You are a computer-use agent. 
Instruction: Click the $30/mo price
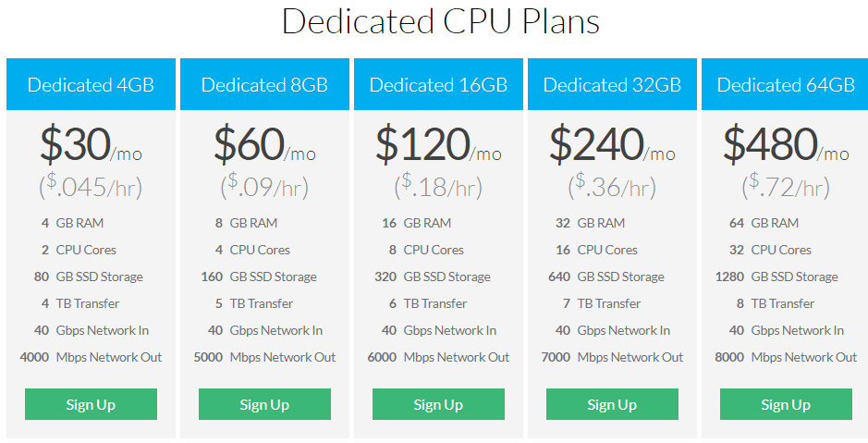tap(91, 144)
